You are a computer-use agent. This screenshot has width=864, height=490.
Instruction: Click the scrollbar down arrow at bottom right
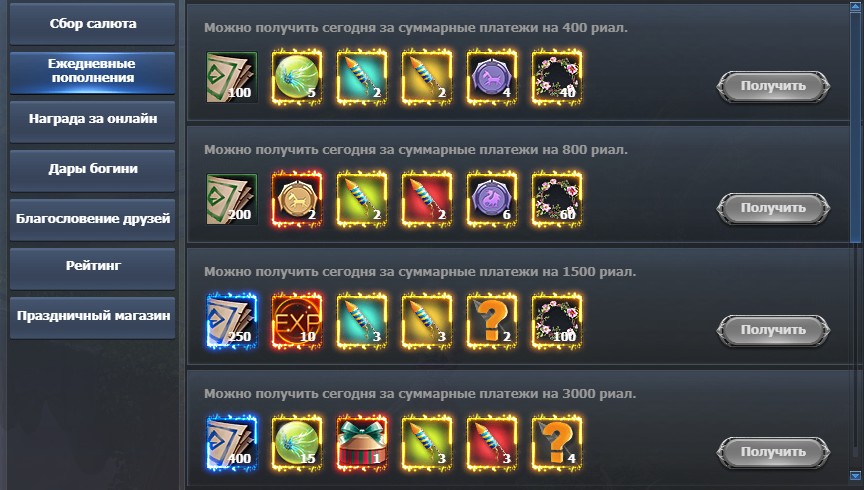click(855, 475)
